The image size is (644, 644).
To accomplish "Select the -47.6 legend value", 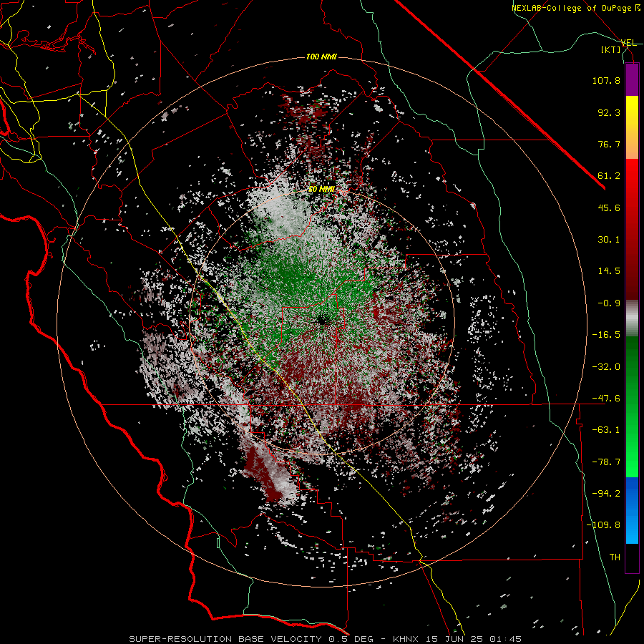I will pyautogui.click(x=606, y=399).
